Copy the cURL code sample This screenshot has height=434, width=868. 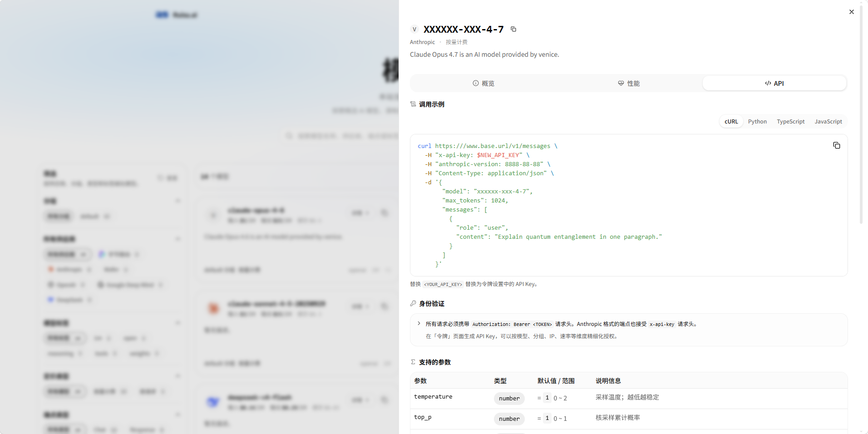click(837, 145)
